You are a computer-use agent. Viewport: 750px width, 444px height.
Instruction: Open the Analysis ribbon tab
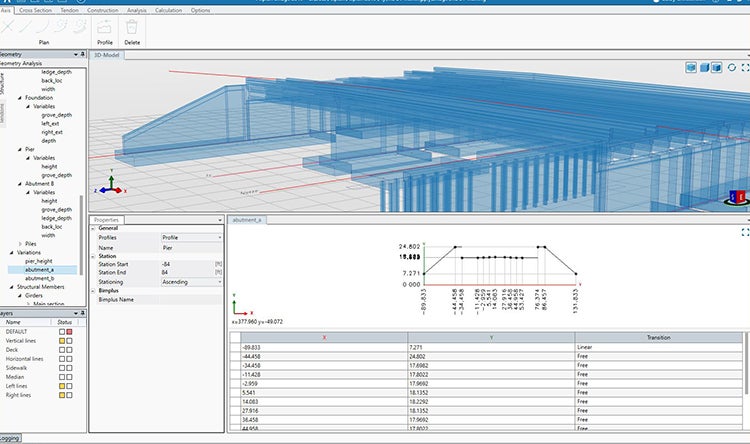136,10
